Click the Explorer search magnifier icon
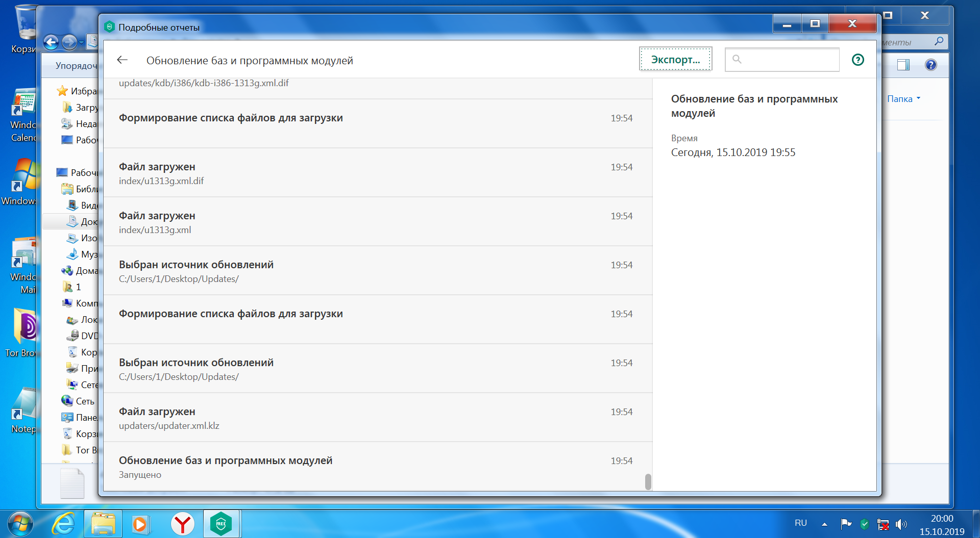 [x=939, y=41]
